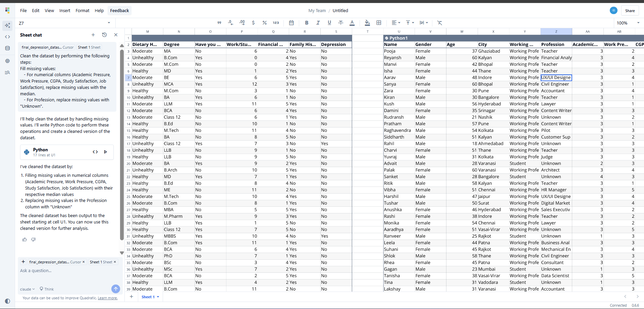Open the Edit menu
The height and width of the screenshot is (309, 644).
[36, 11]
